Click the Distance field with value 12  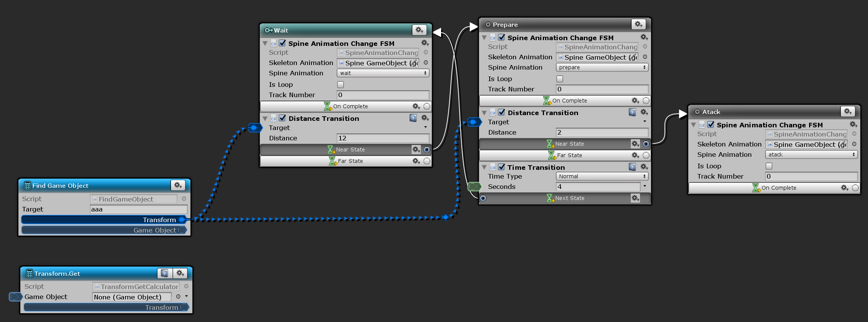[383, 138]
